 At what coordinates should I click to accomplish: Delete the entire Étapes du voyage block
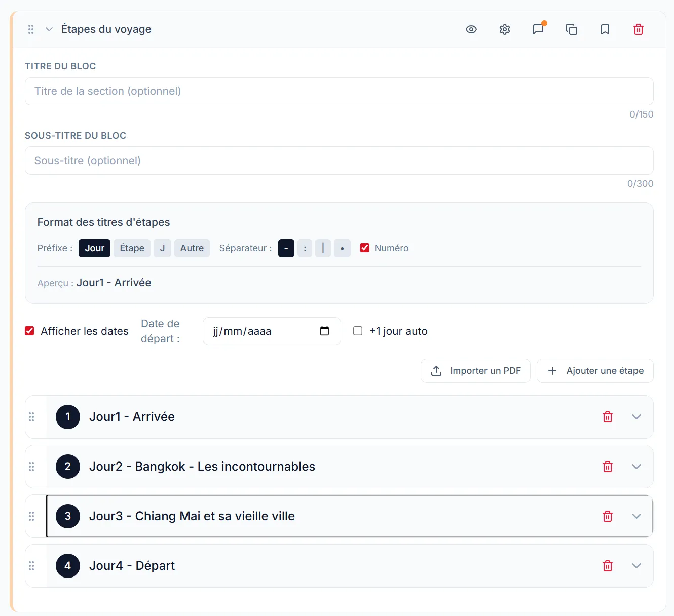(638, 29)
